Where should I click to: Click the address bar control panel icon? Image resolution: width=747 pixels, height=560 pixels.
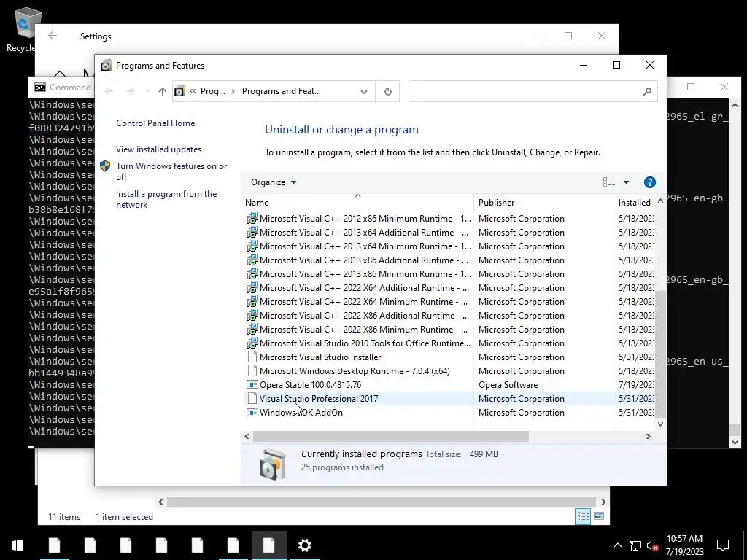point(179,91)
